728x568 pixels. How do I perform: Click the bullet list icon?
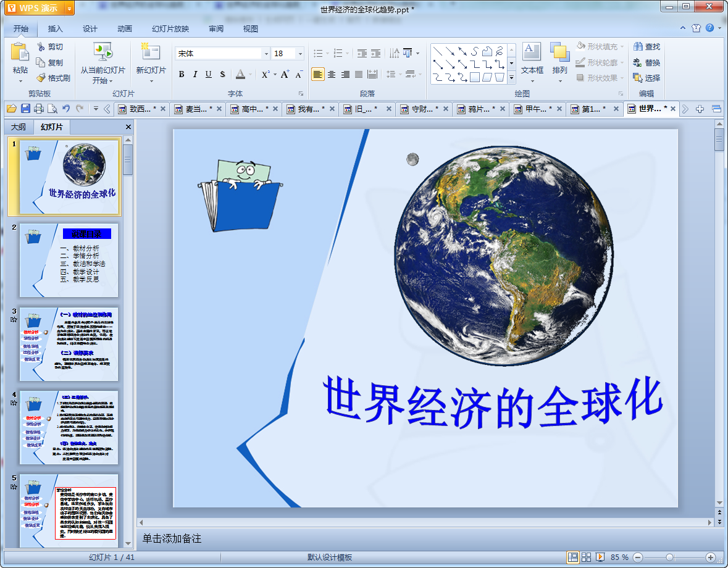318,53
